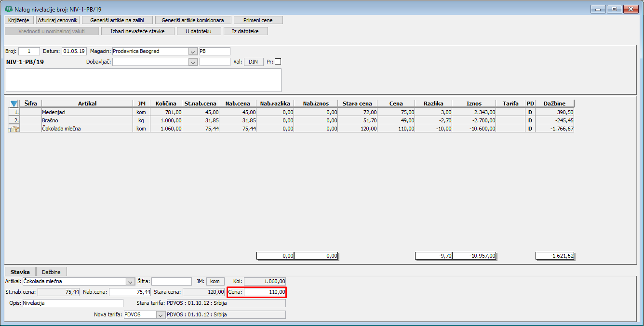Click the Knjiženje button
The height and width of the screenshot is (326, 644).
point(19,20)
